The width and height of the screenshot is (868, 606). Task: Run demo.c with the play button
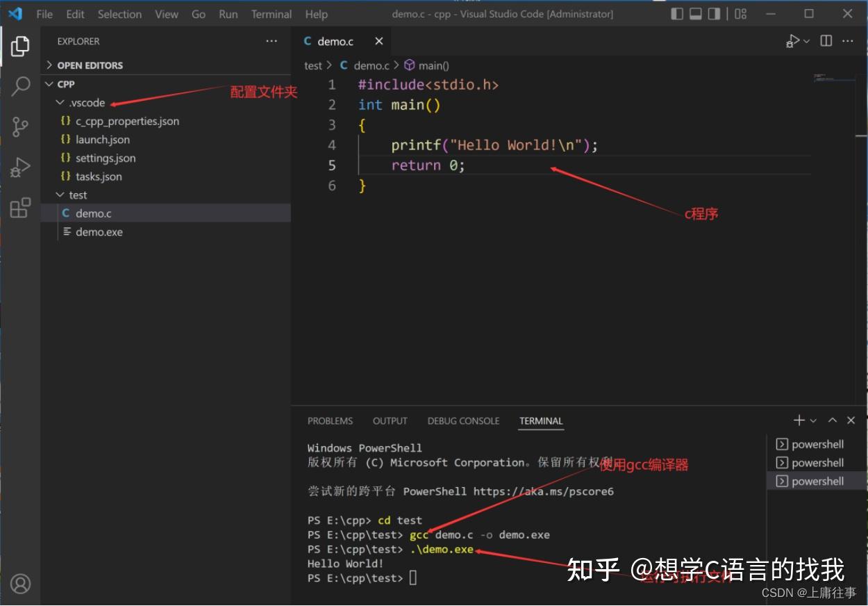pyautogui.click(x=794, y=41)
